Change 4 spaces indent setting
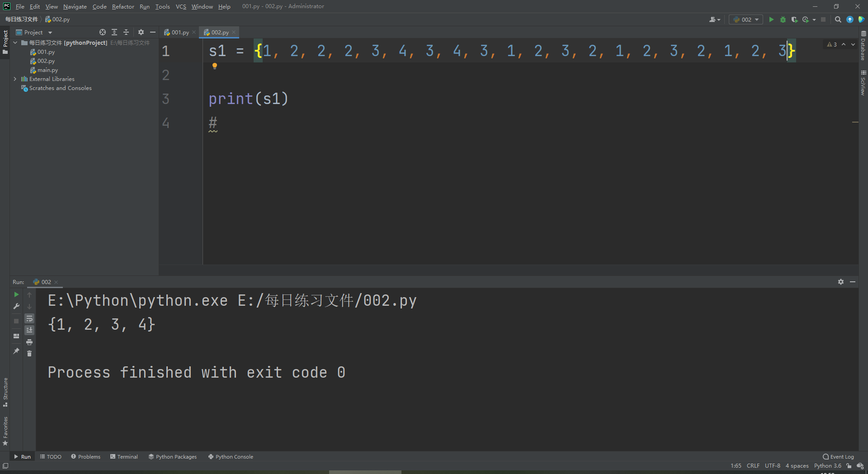 click(797, 466)
